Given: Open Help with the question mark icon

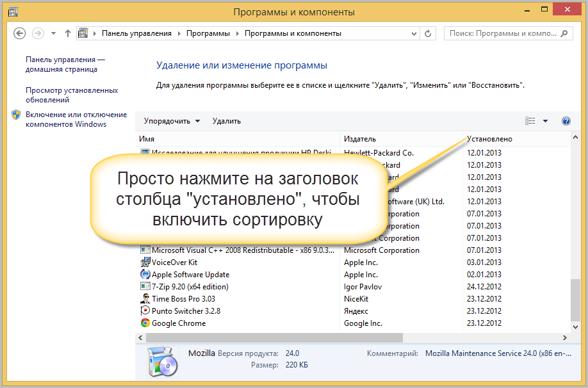Looking at the screenshot, I should [566, 121].
